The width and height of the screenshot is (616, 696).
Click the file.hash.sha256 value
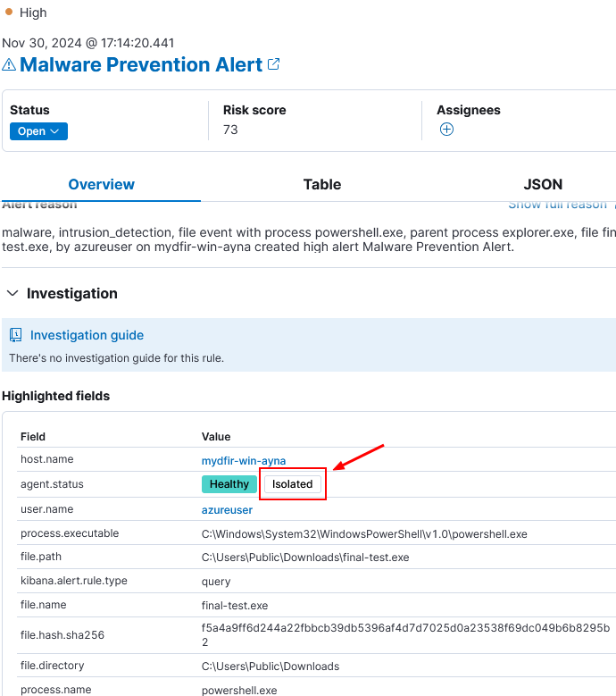click(x=406, y=634)
